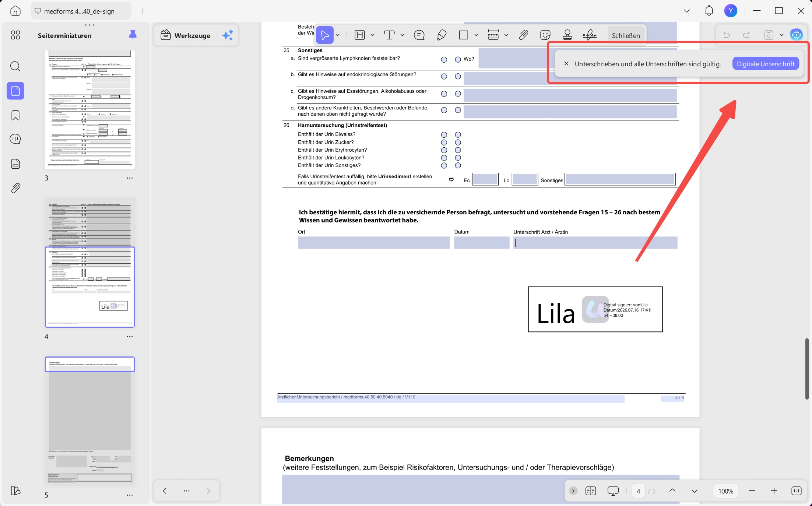
Task: Expand the text tool dropdown arrow
Action: 402,35
